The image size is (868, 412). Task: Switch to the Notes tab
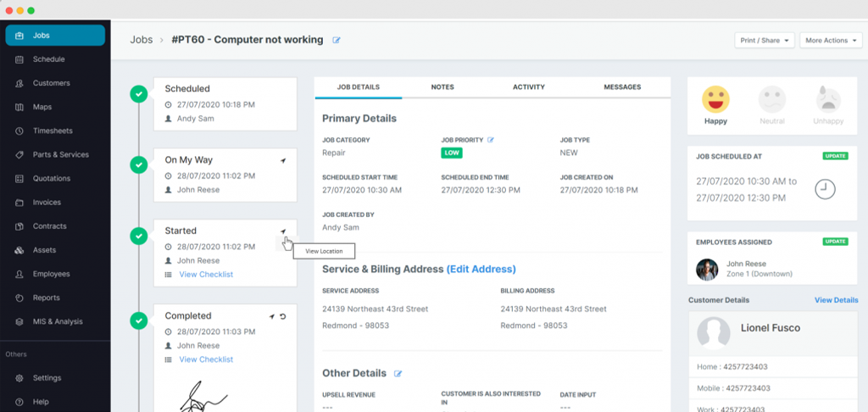click(x=442, y=87)
